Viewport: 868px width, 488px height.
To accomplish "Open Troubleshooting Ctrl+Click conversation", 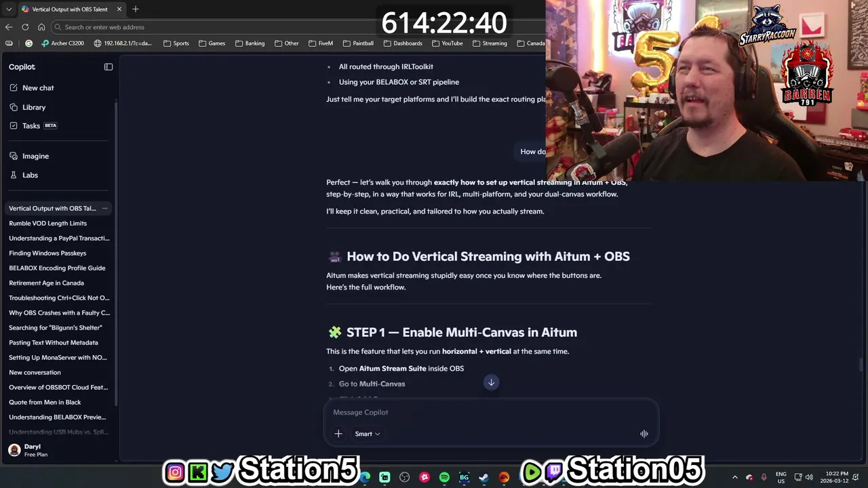I will click(59, 298).
